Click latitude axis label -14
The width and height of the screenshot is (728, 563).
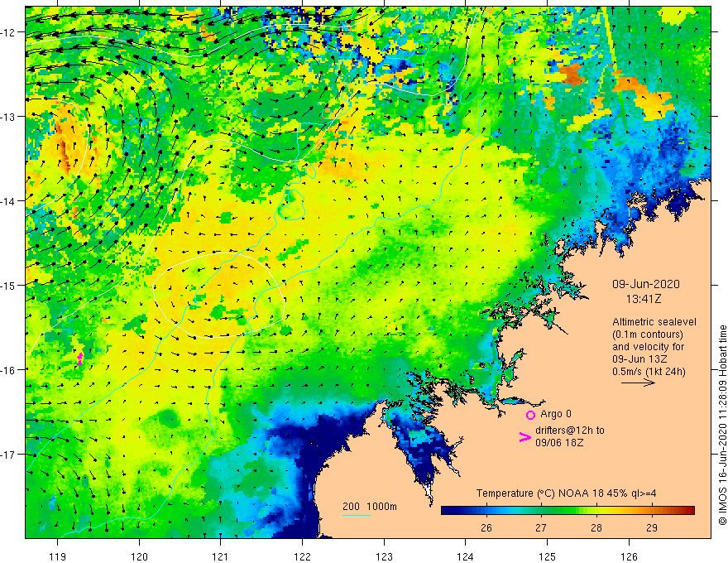[8, 201]
